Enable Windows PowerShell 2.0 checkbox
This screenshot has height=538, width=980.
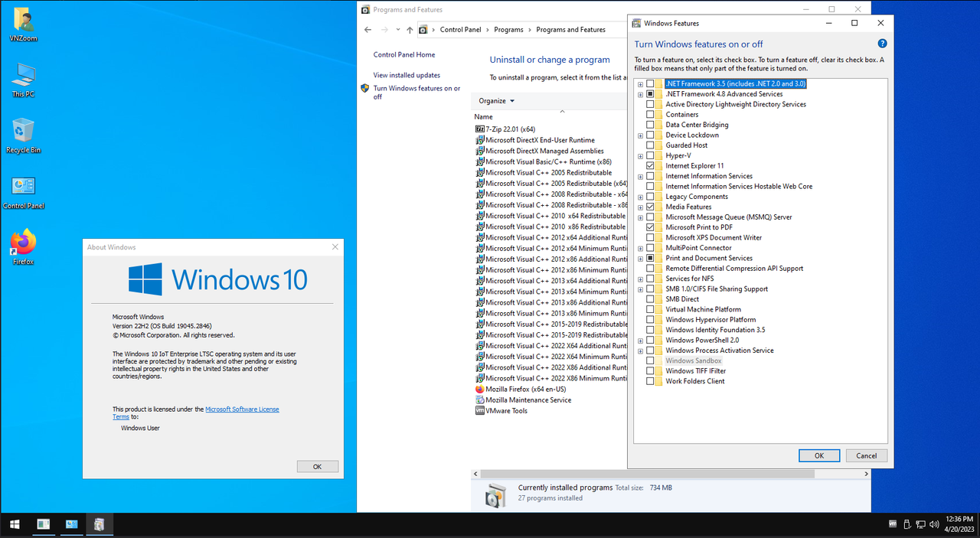650,341
